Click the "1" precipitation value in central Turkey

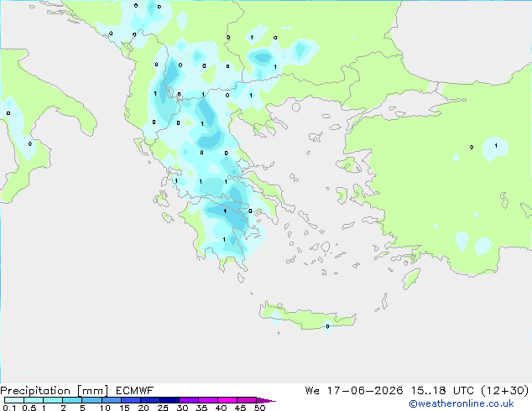click(x=496, y=146)
